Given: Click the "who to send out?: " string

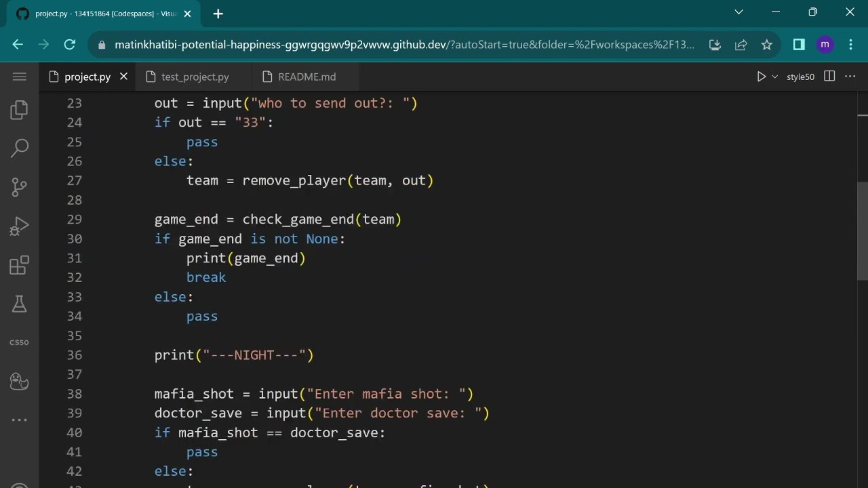Looking at the screenshot, I should point(330,103).
